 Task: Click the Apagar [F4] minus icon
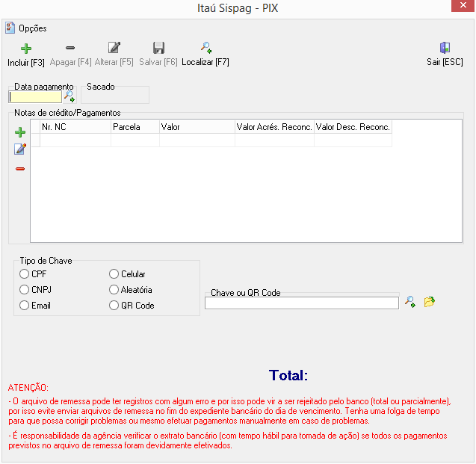pos(70,48)
